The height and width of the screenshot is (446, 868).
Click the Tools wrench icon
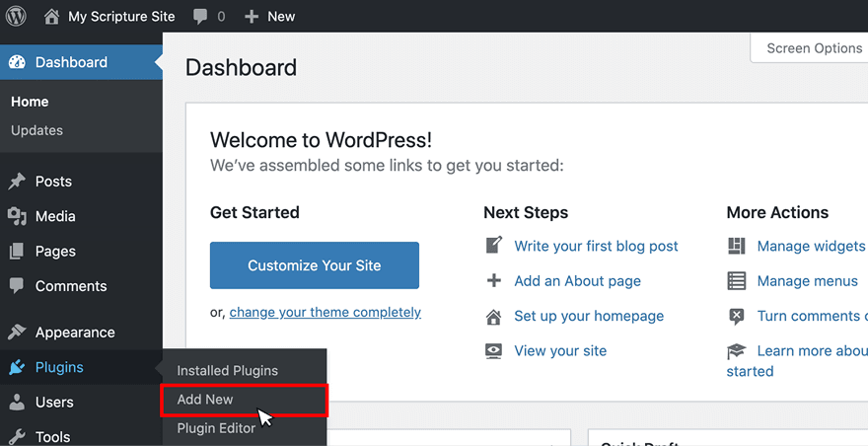(17, 436)
